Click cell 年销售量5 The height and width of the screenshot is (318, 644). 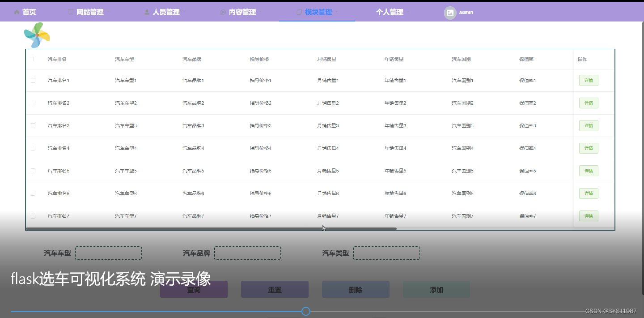(395, 171)
